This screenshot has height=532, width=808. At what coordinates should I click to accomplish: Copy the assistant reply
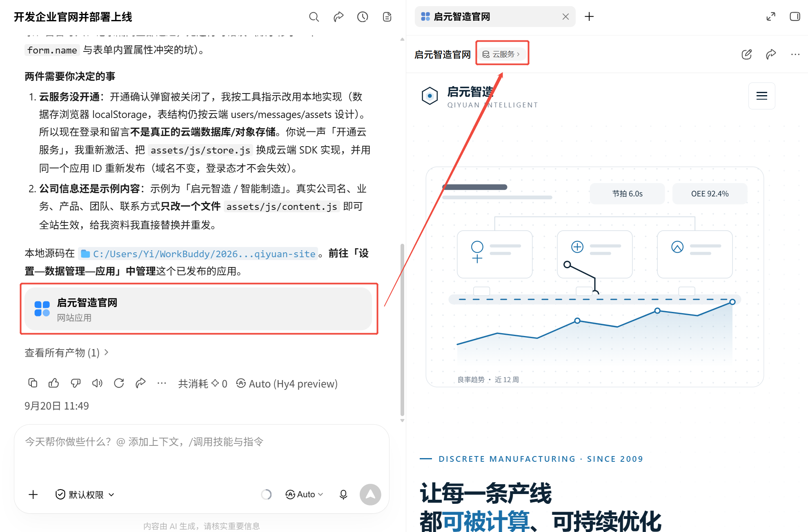tap(33, 383)
